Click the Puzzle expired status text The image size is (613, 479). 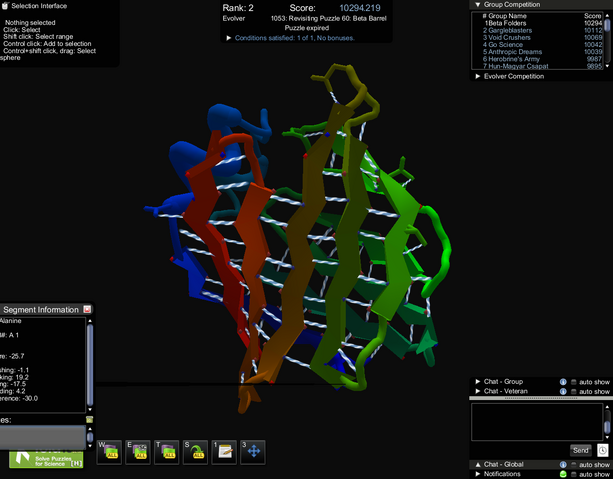tap(306, 28)
